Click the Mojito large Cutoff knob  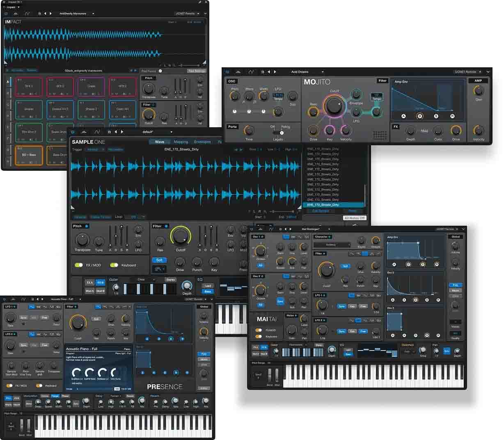[x=334, y=106]
